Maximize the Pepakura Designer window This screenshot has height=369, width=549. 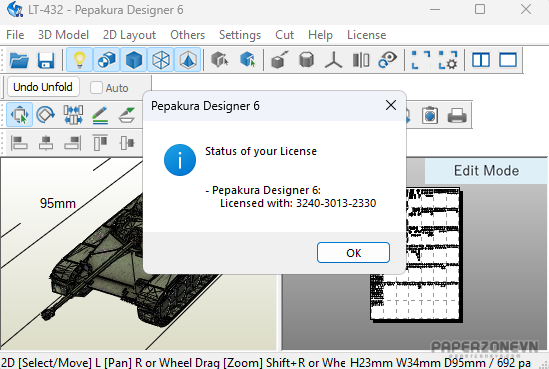[x=480, y=9]
